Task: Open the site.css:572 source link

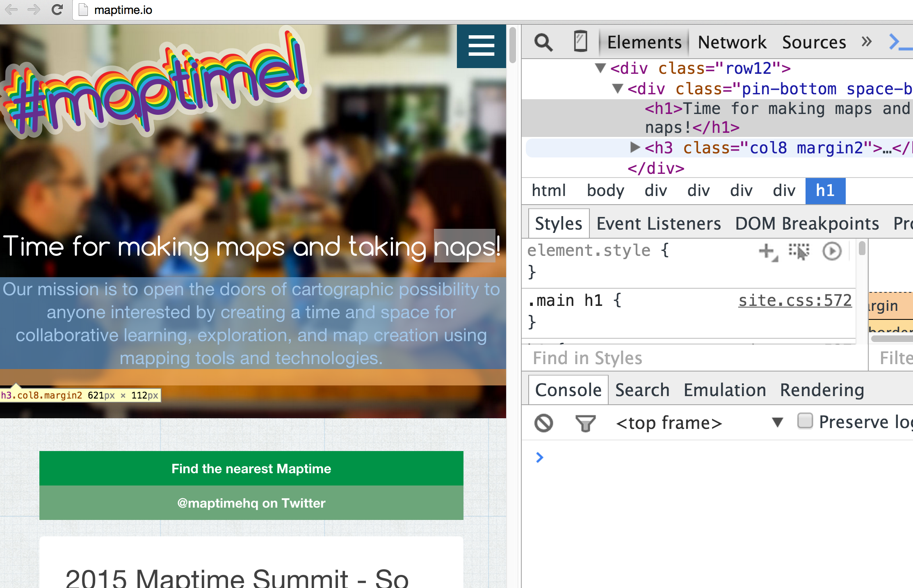Action: coord(795,300)
